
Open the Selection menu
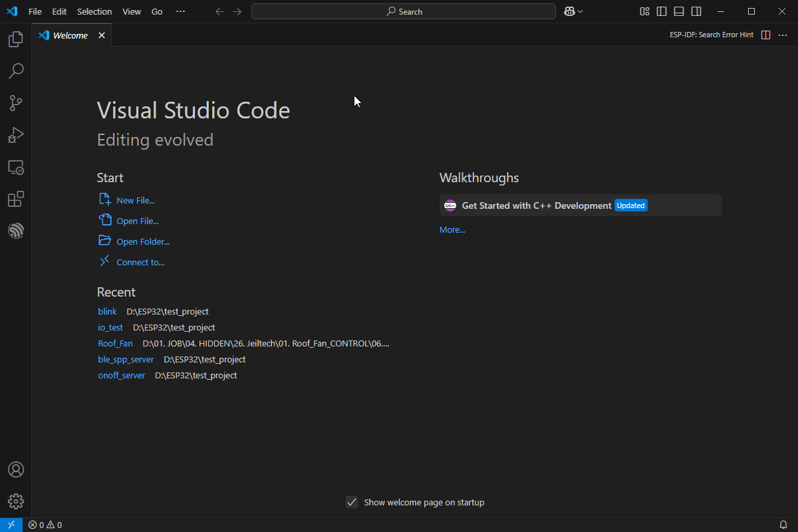click(94, 11)
